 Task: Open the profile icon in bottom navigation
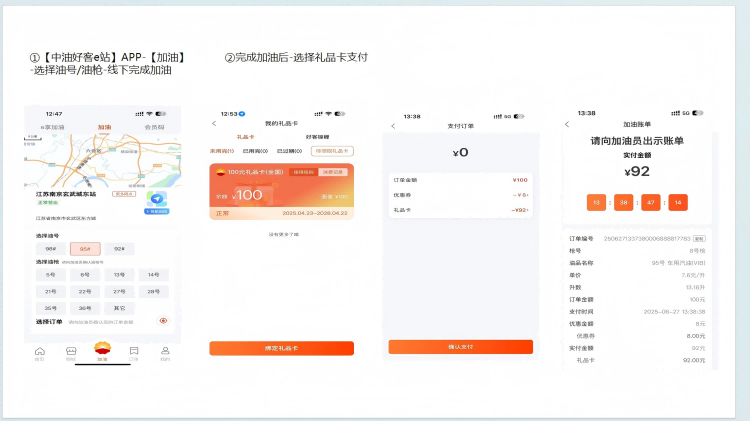[x=165, y=352]
